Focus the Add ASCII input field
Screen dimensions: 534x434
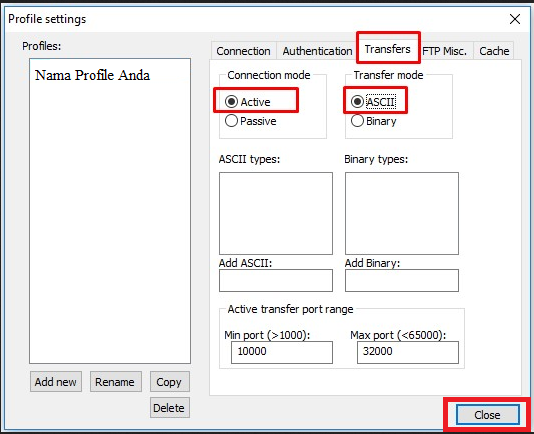276,280
